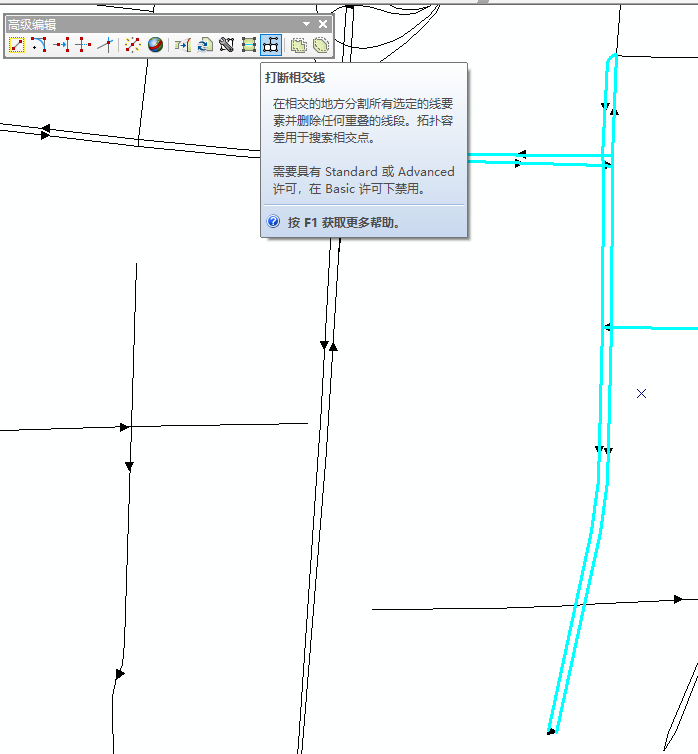
Task: Choose the Extend tool
Action: 61,45
